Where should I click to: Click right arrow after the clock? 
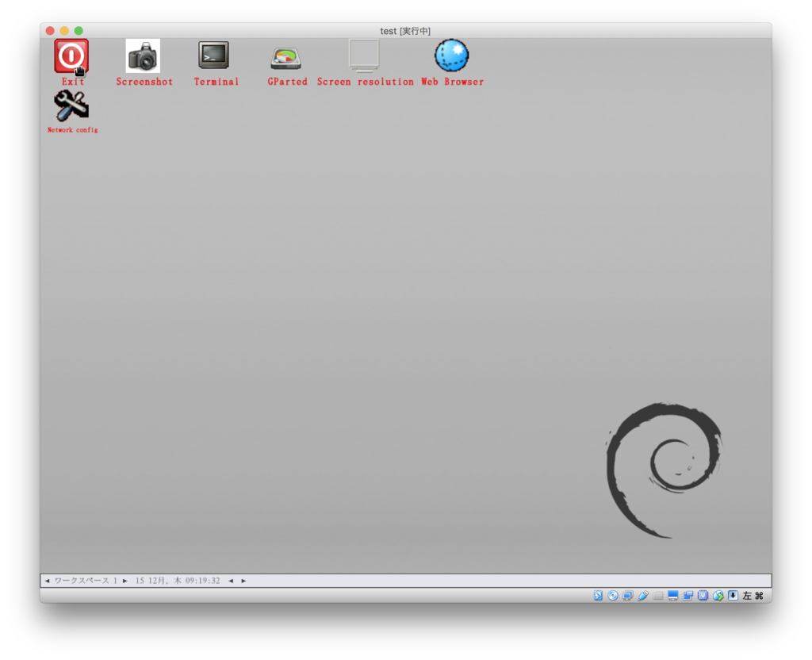pyautogui.click(x=243, y=581)
